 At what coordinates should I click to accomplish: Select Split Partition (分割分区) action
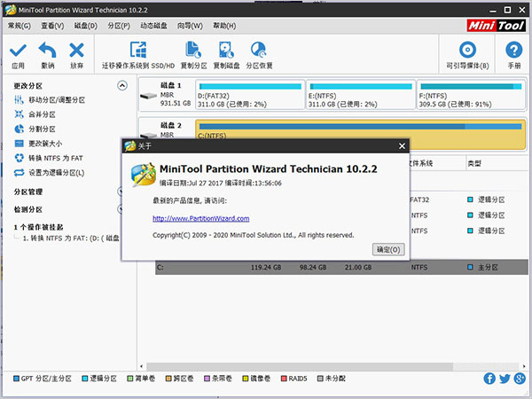pyautogui.click(x=35, y=129)
